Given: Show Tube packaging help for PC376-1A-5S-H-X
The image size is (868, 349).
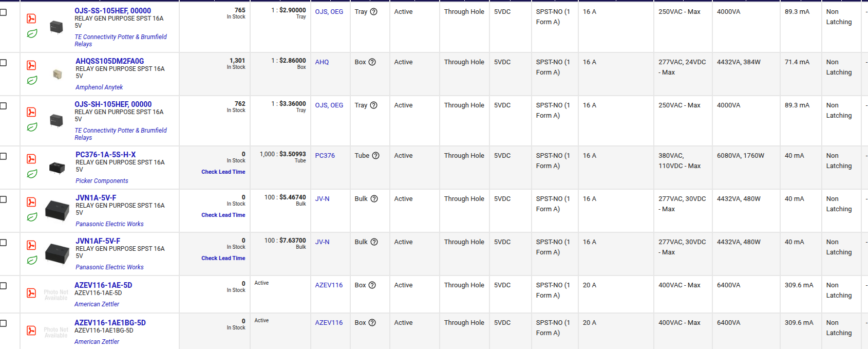Looking at the screenshot, I should (376, 156).
